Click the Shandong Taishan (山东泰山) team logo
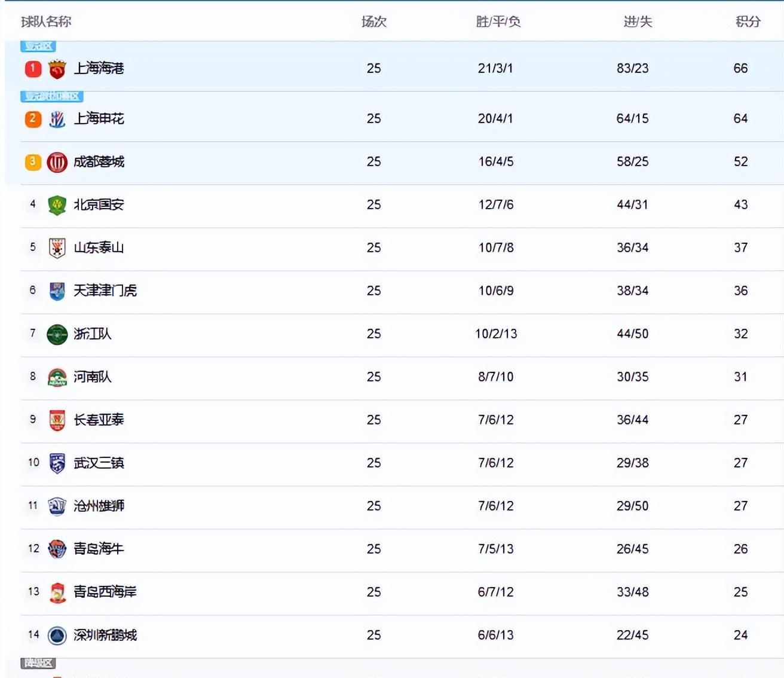The height and width of the screenshot is (678, 784). coord(57,248)
